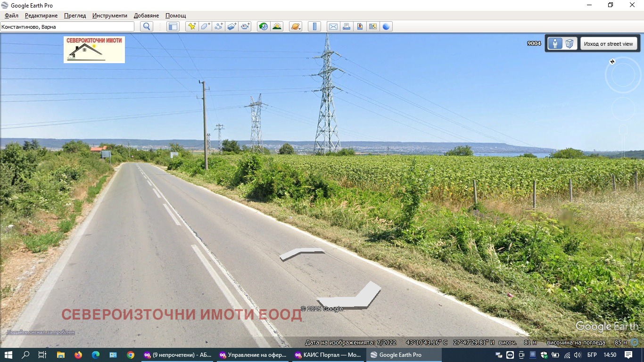Screen dimensions: 644x362
Task: Click Изход от street view button
Action: 609,43
